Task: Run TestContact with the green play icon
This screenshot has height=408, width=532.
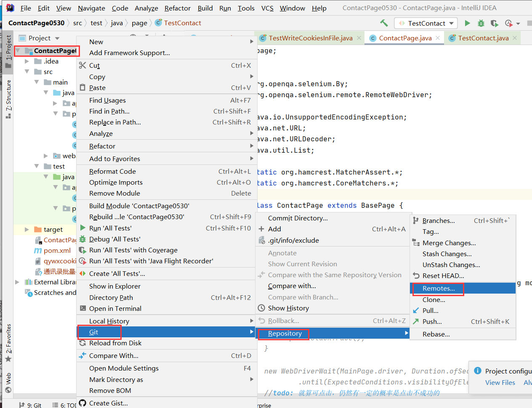Action: point(467,23)
